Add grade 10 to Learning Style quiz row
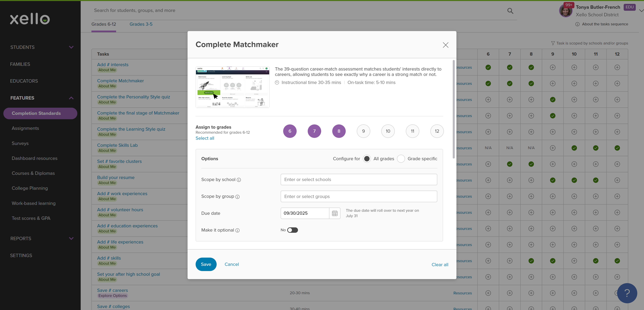644x310 pixels. point(574,132)
